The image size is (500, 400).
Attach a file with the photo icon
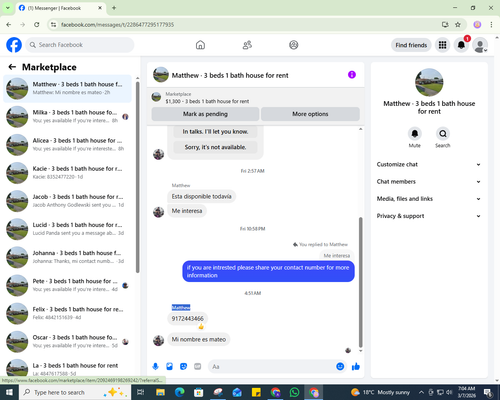(x=169, y=367)
